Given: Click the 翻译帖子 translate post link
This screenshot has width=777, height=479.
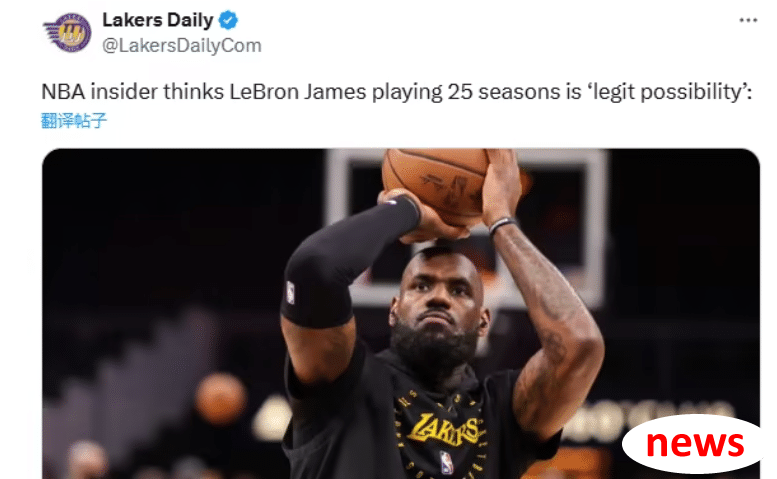Looking at the screenshot, I should 74,120.
